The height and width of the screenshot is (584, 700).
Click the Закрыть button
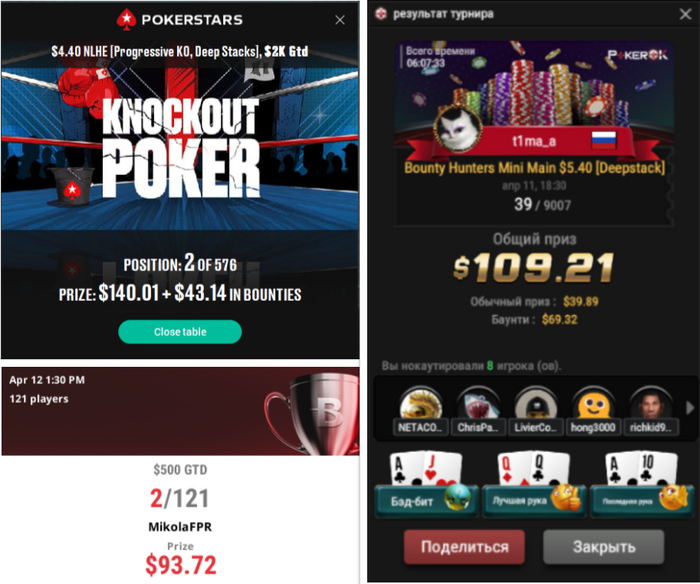604,547
